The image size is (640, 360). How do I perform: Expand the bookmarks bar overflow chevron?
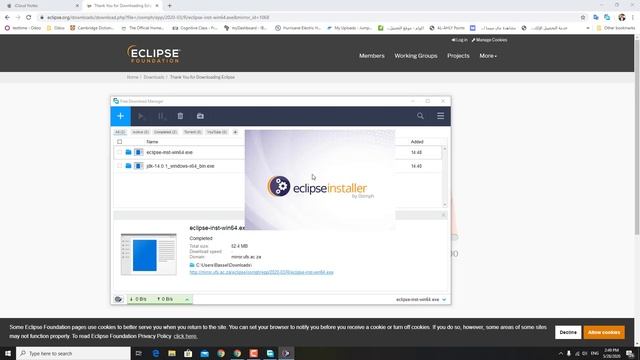pyautogui.click(x=588, y=28)
